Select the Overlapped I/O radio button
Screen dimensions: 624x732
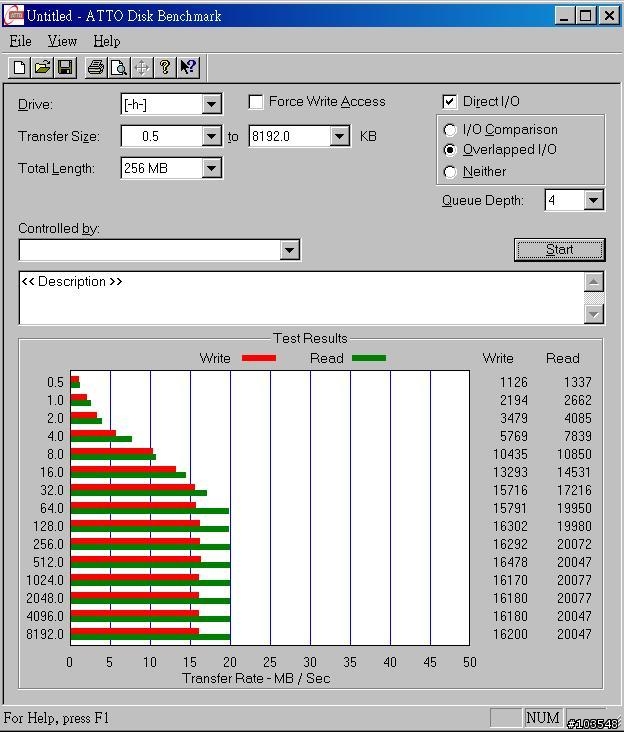click(x=450, y=150)
